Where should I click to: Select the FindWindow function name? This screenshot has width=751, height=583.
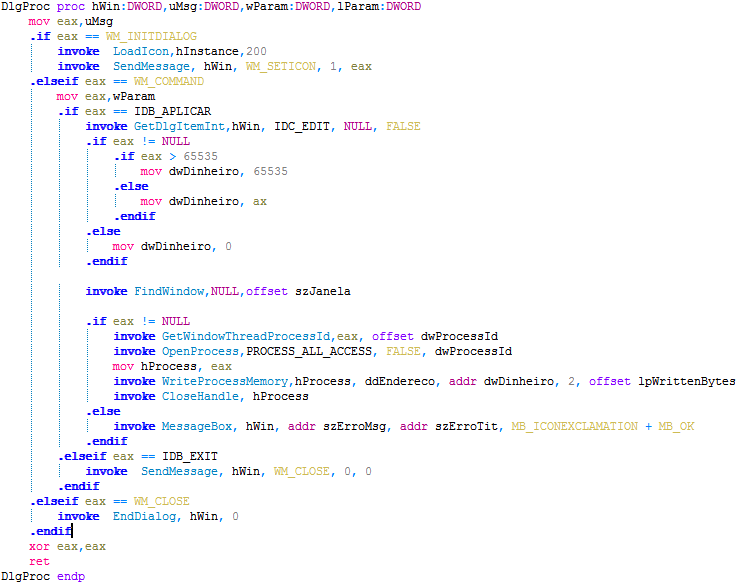[x=169, y=291]
